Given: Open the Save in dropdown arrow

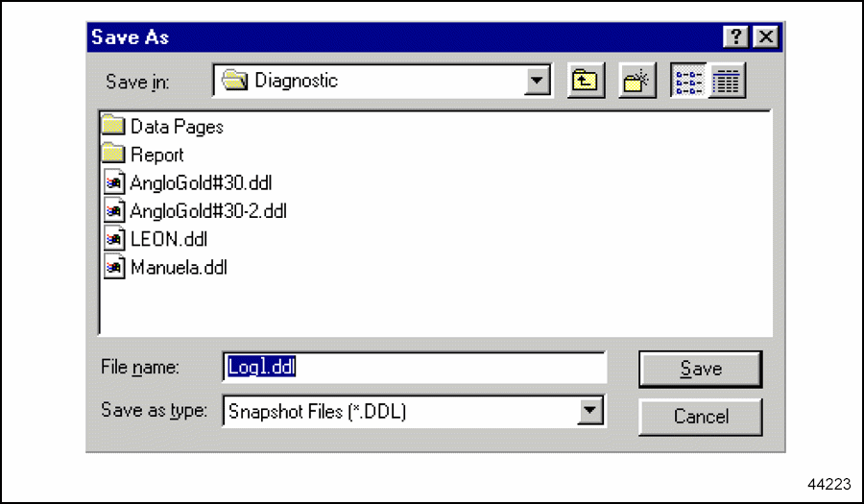Looking at the screenshot, I should (x=537, y=81).
